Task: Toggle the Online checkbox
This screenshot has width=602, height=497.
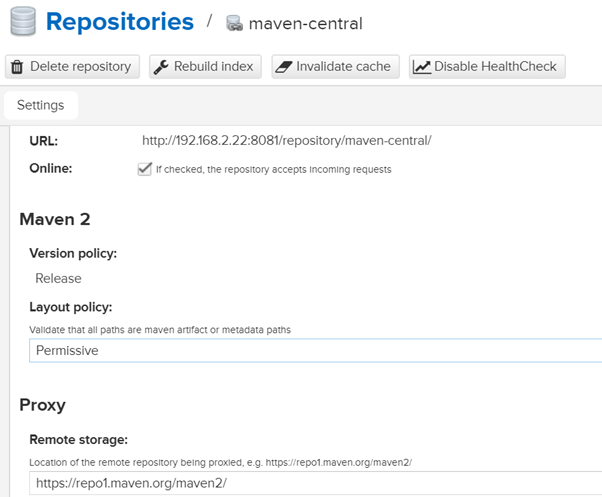Action: pyautogui.click(x=144, y=169)
